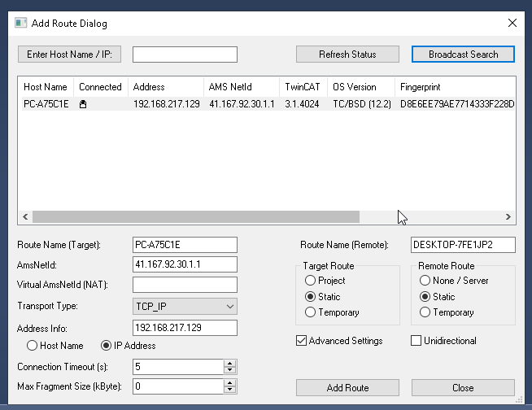Click the Address column header

(x=166, y=87)
